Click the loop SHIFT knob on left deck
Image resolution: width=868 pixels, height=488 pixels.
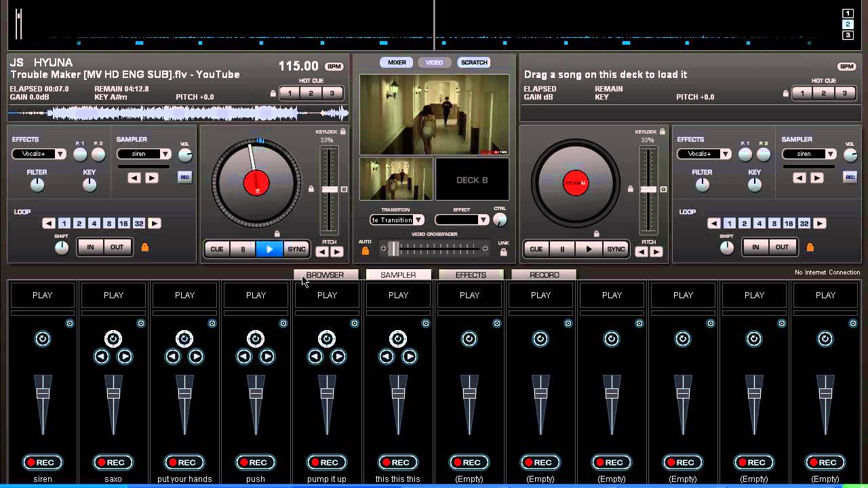coord(62,248)
